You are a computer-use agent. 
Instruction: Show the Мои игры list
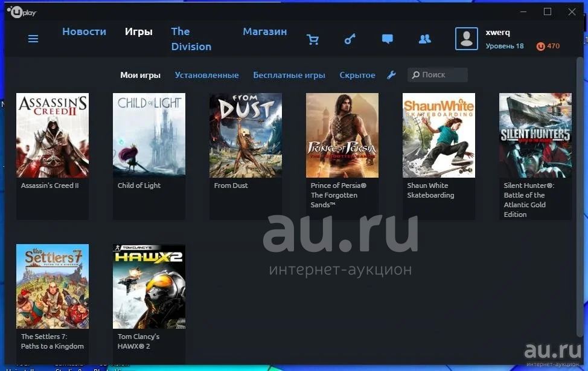pyautogui.click(x=140, y=75)
